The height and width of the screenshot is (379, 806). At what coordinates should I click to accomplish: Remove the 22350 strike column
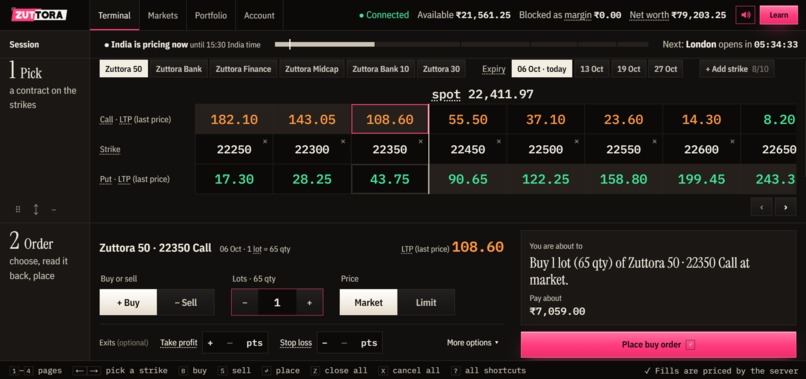421,141
